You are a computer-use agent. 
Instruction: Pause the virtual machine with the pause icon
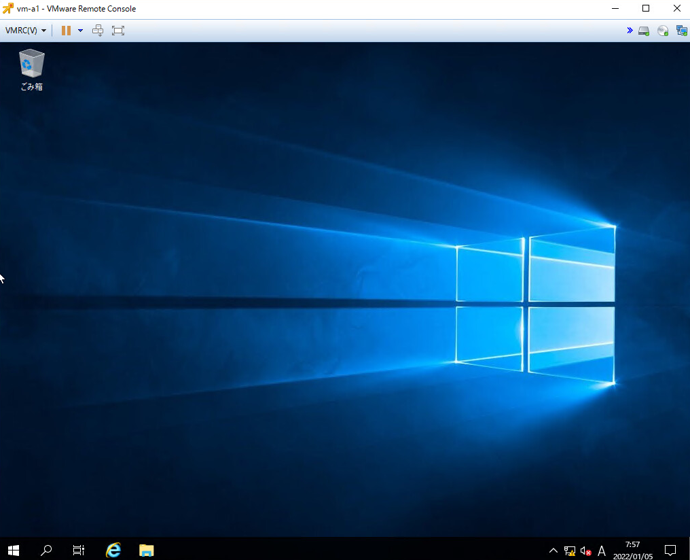pos(66,30)
